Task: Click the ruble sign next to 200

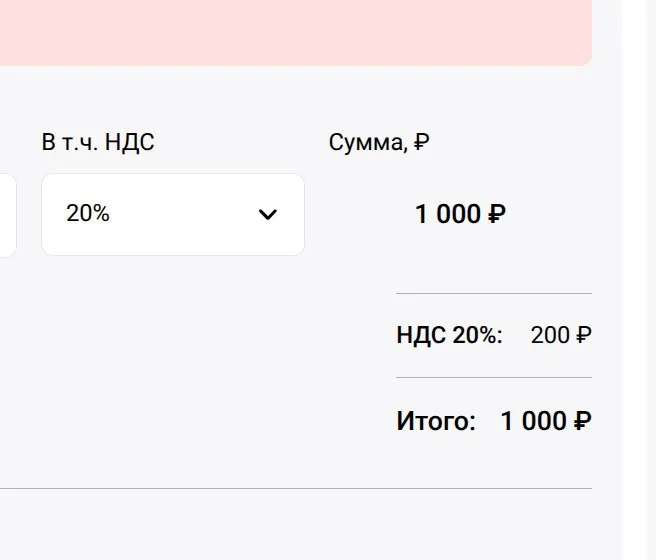Action: point(584,335)
